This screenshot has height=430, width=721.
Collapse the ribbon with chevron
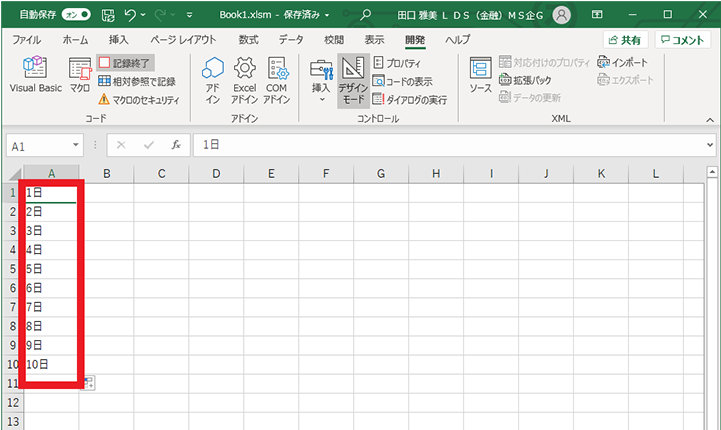tap(710, 120)
